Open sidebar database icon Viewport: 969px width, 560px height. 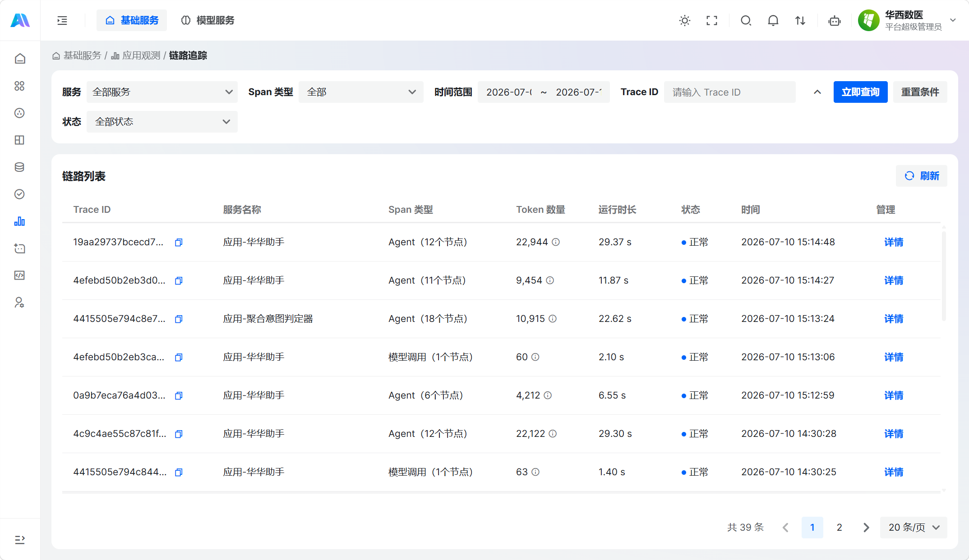click(x=19, y=167)
